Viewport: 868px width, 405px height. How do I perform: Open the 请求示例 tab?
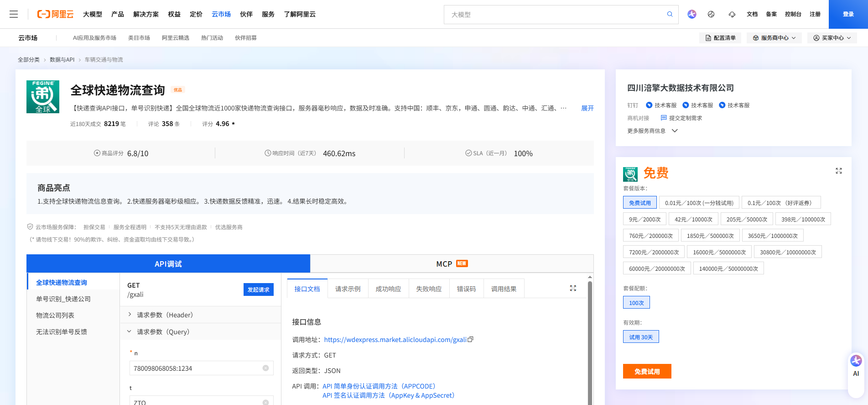(348, 289)
